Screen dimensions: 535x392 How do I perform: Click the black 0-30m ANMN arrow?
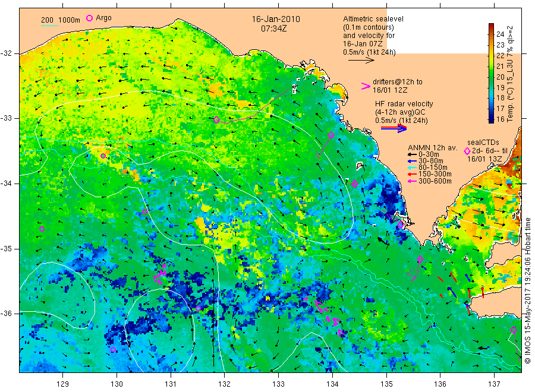coord(412,154)
